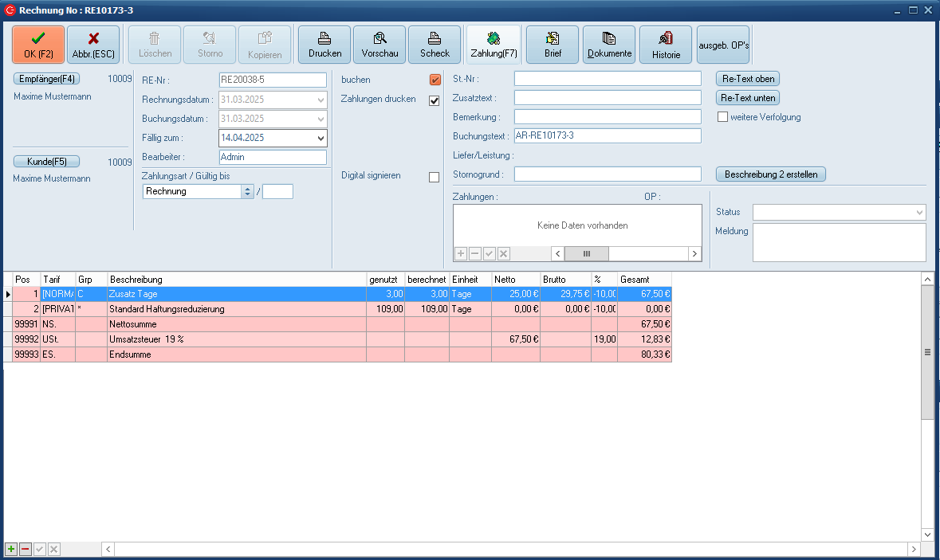Open the Dokumente toolbar button
The height and width of the screenshot is (560, 940).
tap(609, 45)
